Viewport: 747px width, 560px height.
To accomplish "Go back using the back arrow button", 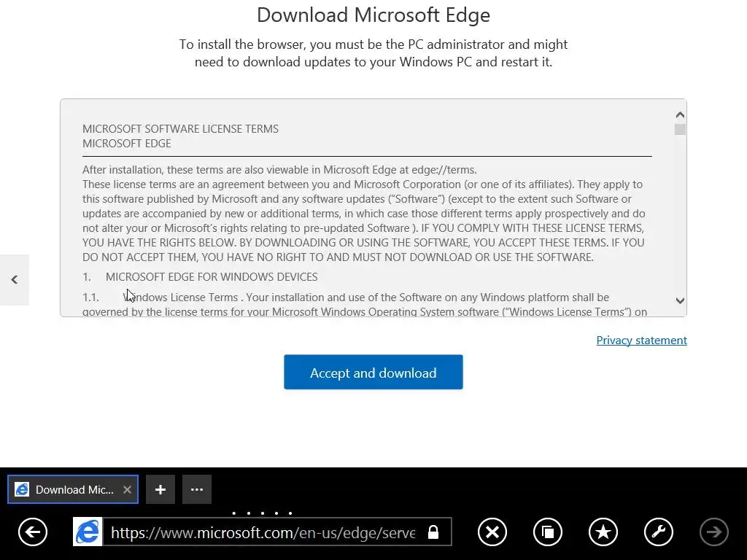I will 33,532.
